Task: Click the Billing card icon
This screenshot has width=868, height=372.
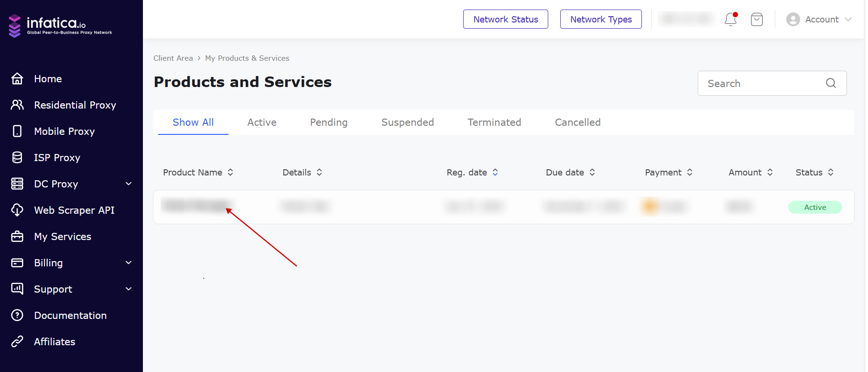Action: [17, 263]
